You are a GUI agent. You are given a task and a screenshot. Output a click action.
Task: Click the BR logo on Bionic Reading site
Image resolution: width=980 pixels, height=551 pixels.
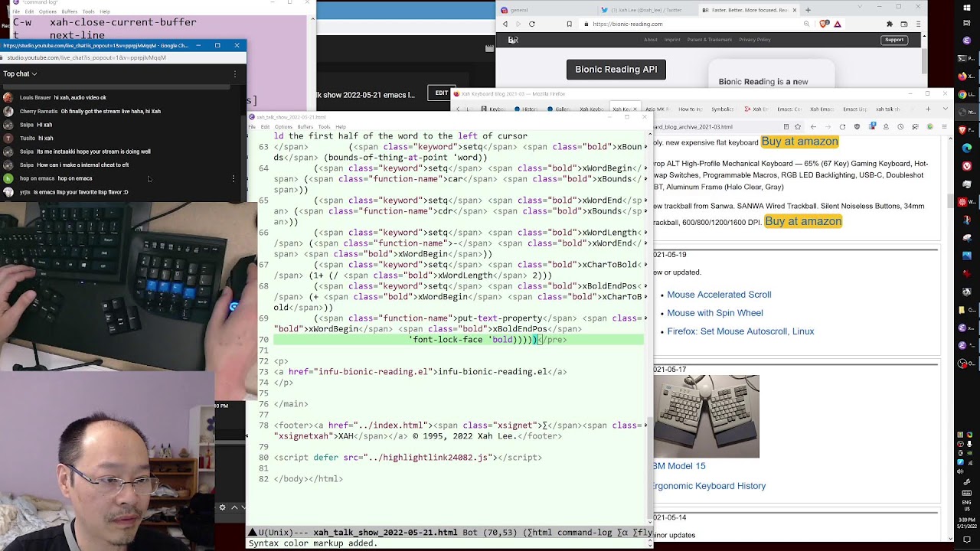coord(513,40)
